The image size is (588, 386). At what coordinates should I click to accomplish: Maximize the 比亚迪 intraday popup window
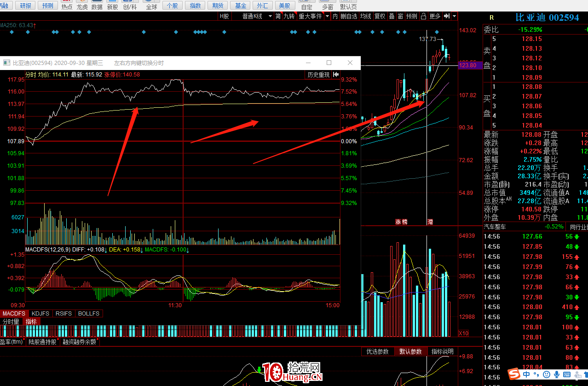(x=329, y=63)
